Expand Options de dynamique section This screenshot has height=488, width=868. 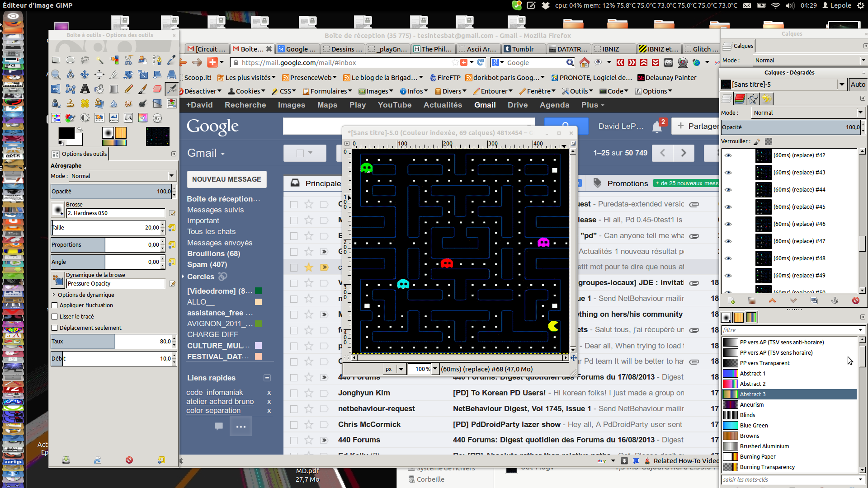point(54,295)
